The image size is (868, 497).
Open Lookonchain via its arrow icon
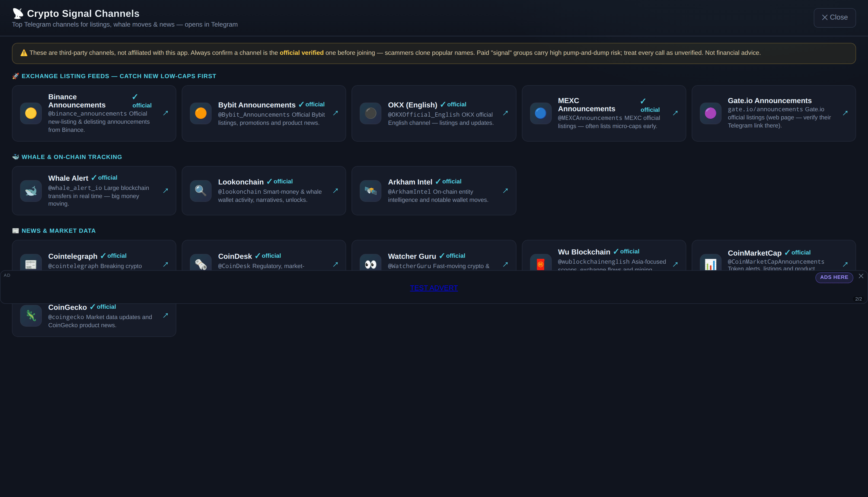click(x=335, y=190)
